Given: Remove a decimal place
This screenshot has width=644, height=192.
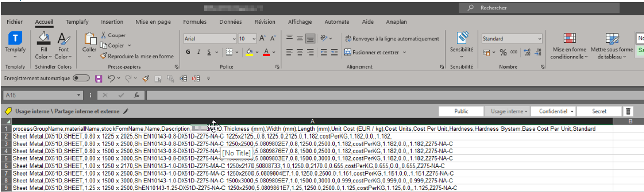Looking at the screenshot, I should (x=538, y=52).
